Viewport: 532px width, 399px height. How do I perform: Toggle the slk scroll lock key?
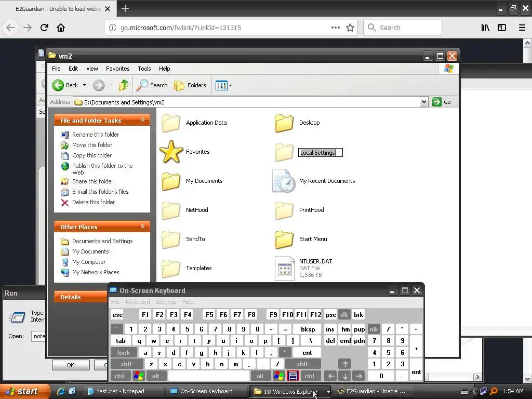coord(344,314)
